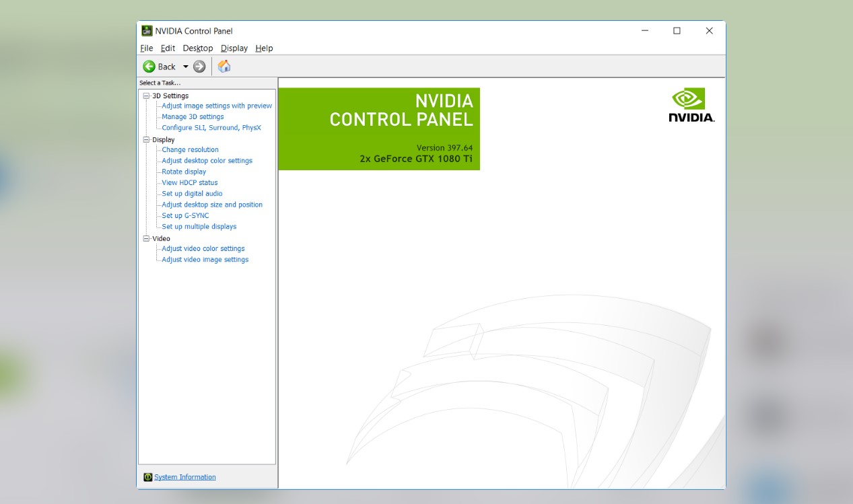Open the Back history dropdown arrow
The height and width of the screenshot is (504, 853).
[186, 67]
